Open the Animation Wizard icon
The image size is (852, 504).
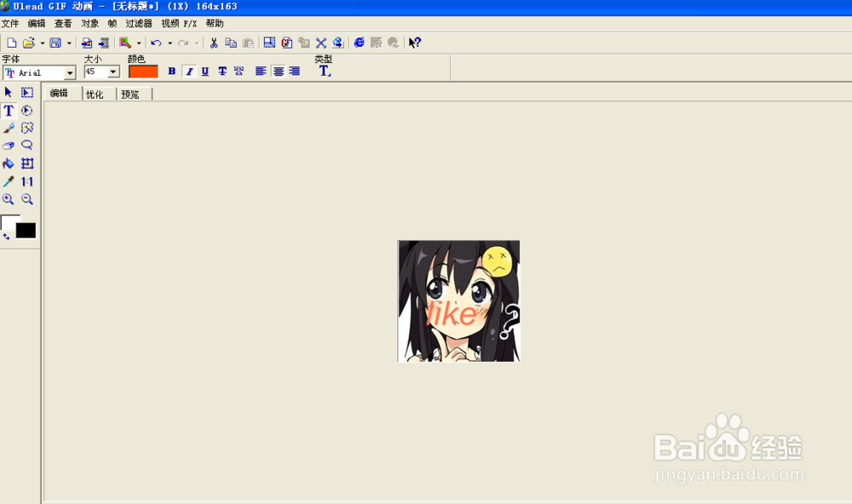(x=125, y=43)
